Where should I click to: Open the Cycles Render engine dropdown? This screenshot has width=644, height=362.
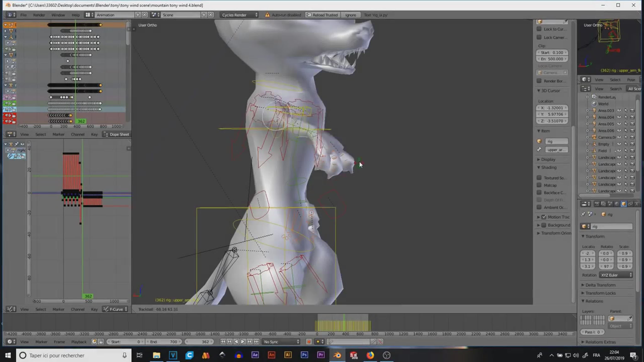239,15
